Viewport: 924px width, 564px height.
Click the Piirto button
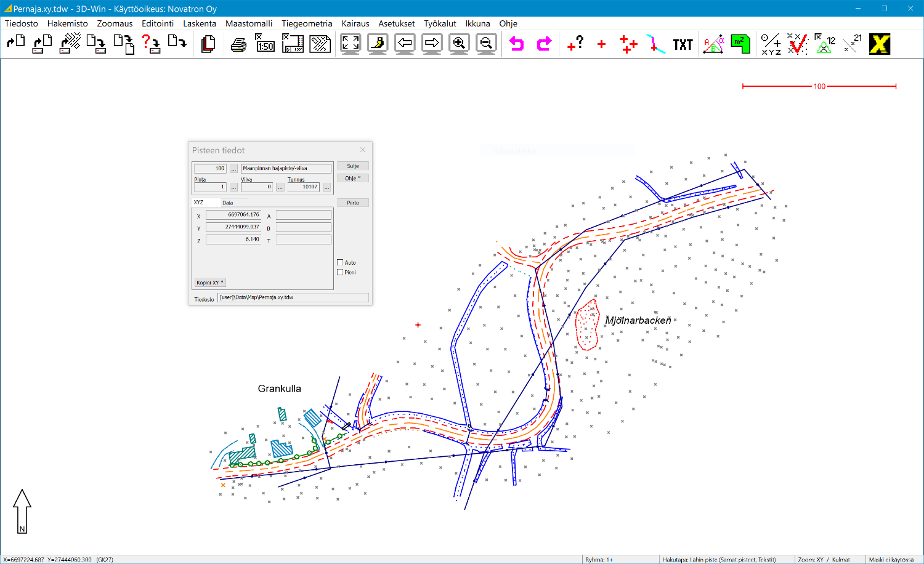pyautogui.click(x=353, y=203)
